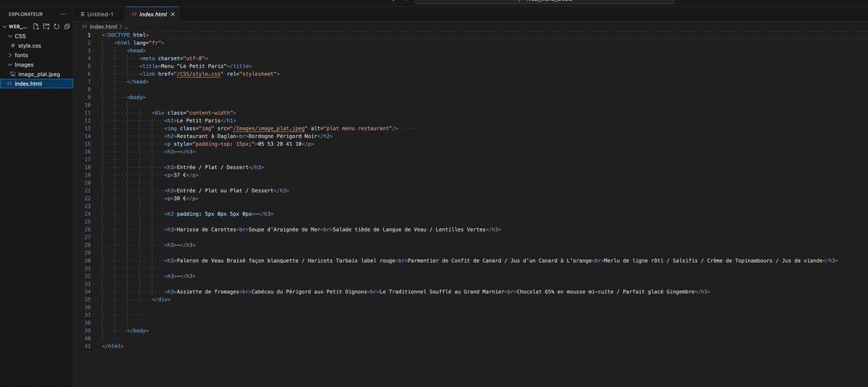Click the breadcrumb ellipsis after index.html
The image size is (868, 387).
coord(126,26)
